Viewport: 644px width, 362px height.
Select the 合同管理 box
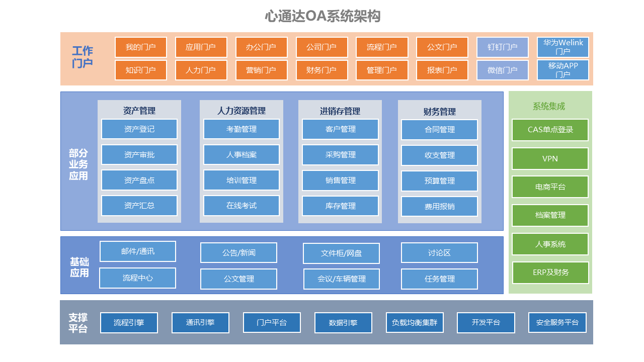(440, 130)
